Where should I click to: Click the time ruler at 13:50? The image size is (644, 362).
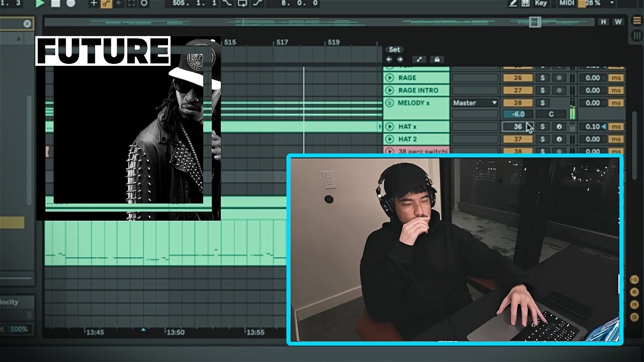[x=176, y=332]
